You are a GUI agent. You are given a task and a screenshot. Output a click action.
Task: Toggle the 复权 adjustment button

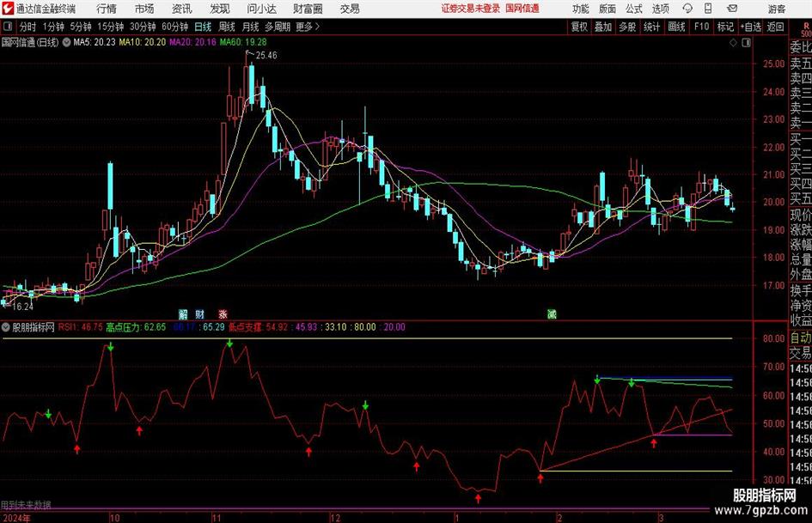579,27
